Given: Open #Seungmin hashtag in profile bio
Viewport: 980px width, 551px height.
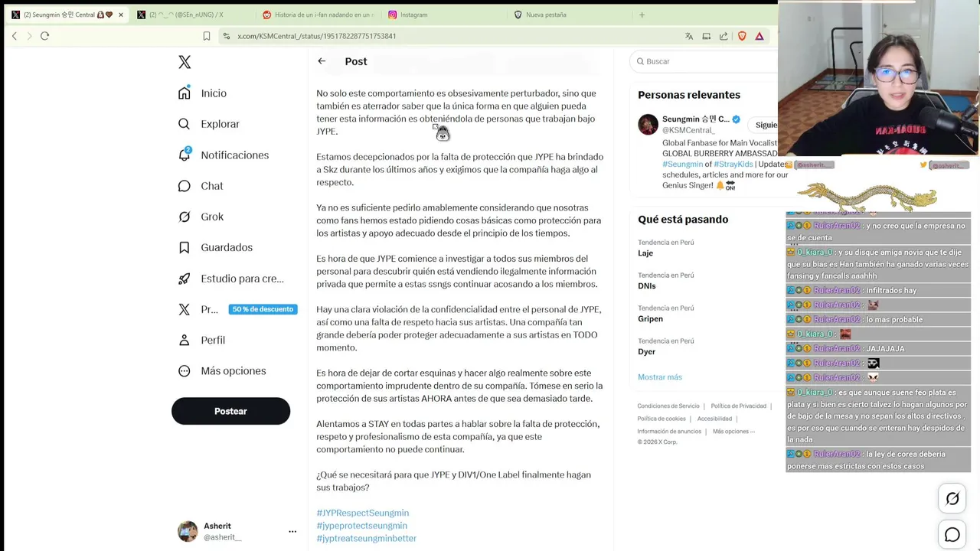Looking at the screenshot, I should [683, 164].
